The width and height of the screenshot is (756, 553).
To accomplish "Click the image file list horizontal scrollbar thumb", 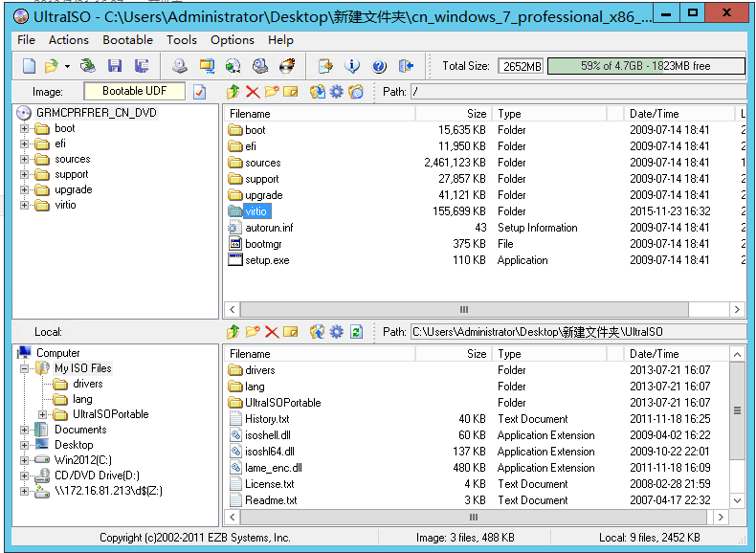I will point(464,310).
